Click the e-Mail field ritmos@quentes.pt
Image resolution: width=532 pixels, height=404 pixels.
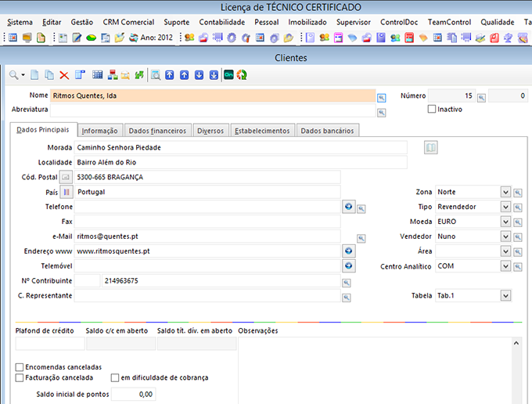[x=207, y=236]
